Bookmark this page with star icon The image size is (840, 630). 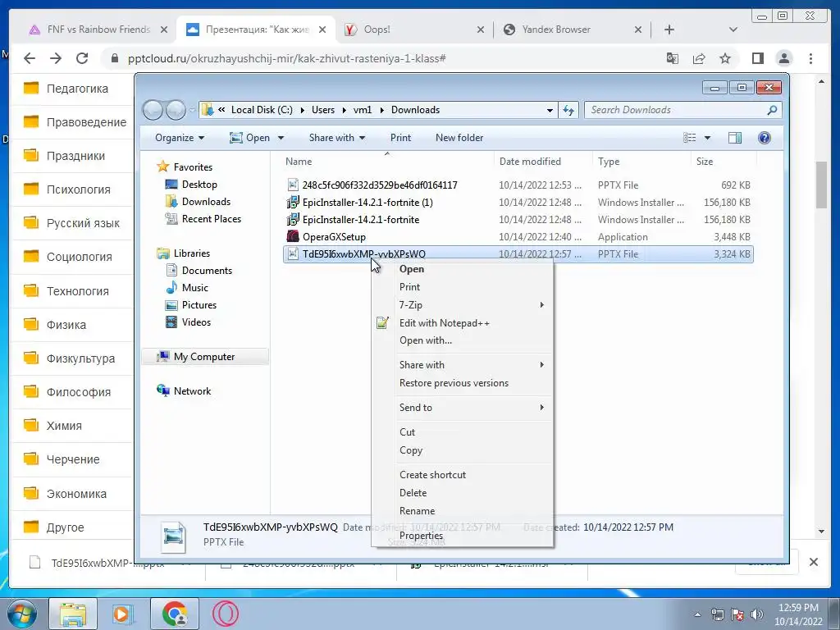coord(725,58)
